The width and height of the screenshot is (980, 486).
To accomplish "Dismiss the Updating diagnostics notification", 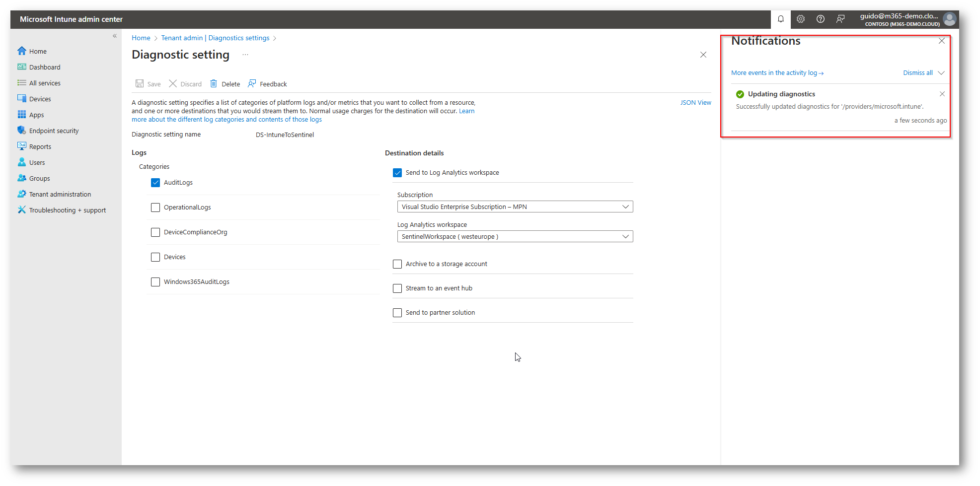I will 942,94.
